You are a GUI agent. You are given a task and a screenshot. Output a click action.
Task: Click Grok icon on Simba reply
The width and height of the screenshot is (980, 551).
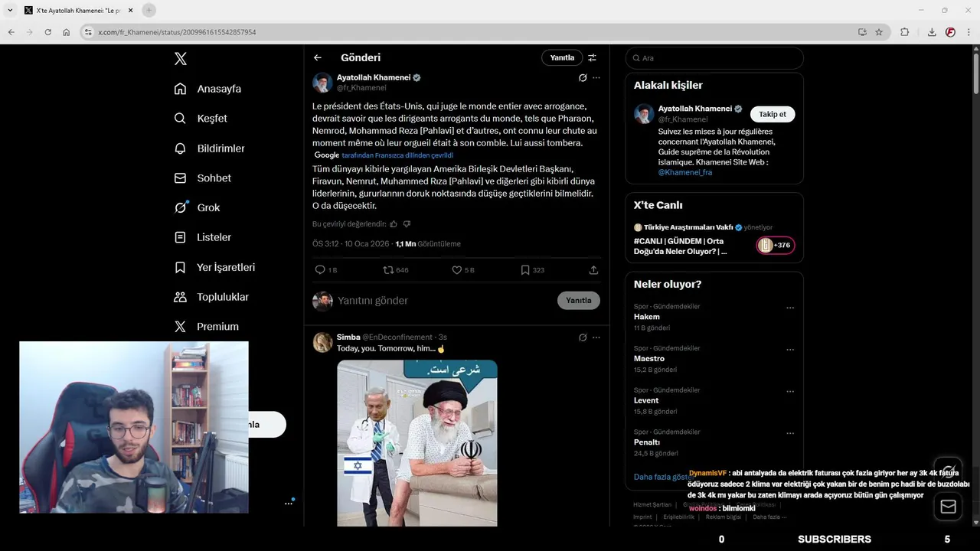pyautogui.click(x=583, y=337)
